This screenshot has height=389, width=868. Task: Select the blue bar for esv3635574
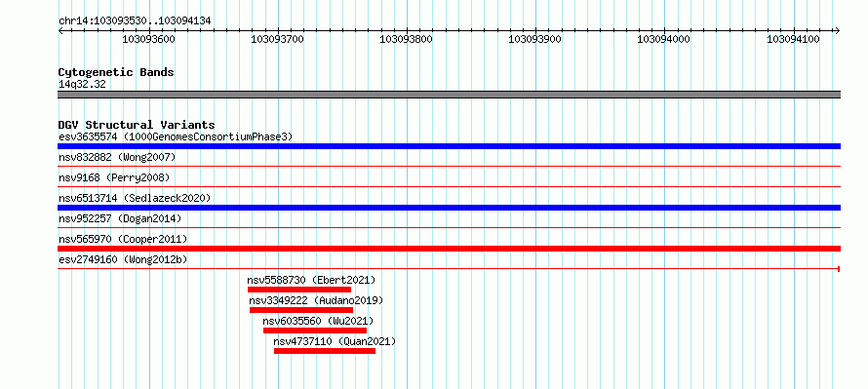coord(449,146)
